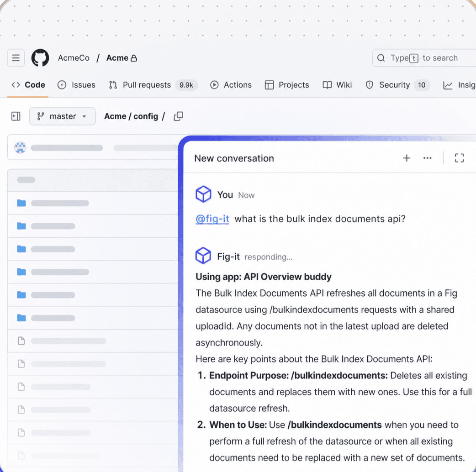
Task: Click the GitHub octocat logo
Action: point(40,58)
